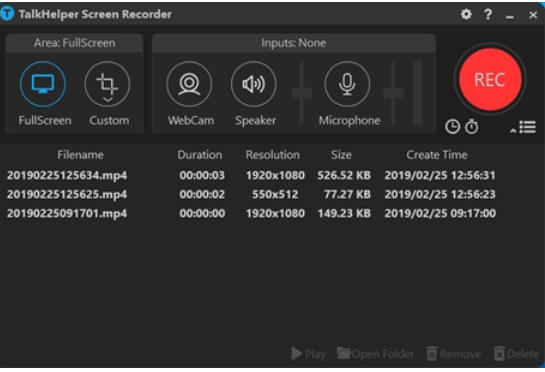Click duration 00:00:02 cell

point(202,194)
